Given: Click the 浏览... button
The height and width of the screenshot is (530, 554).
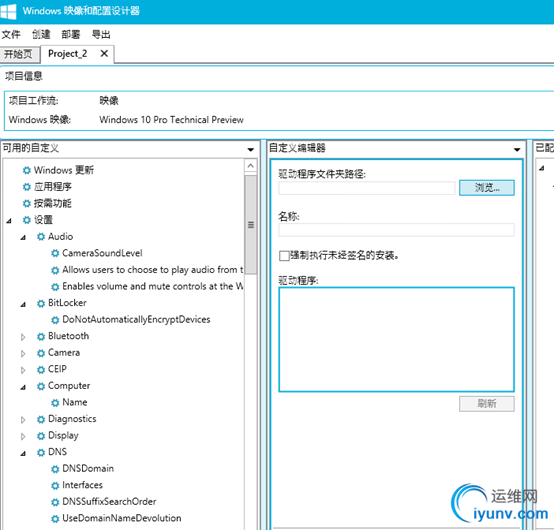Looking at the screenshot, I should pos(487,188).
